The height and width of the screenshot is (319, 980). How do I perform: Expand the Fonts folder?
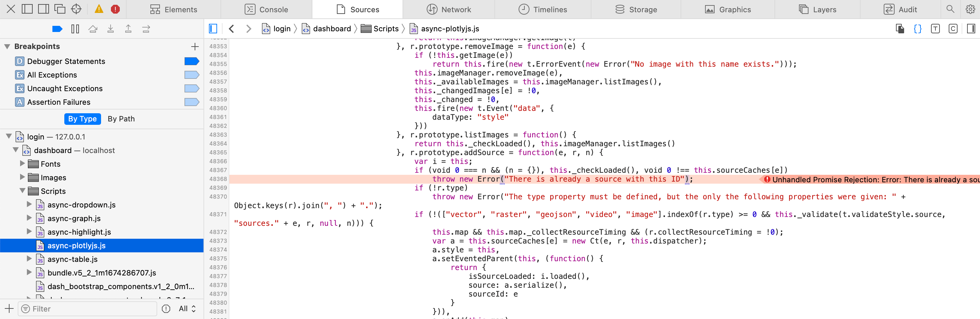click(22, 164)
